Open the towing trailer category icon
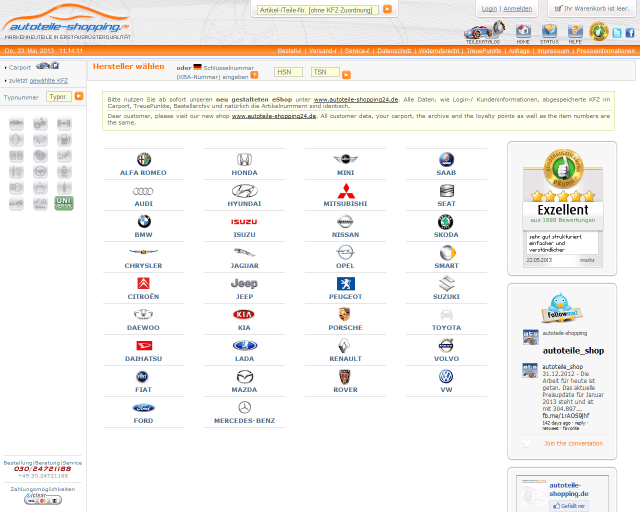The width and height of the screenshot is (640, 512). point(16,203)
